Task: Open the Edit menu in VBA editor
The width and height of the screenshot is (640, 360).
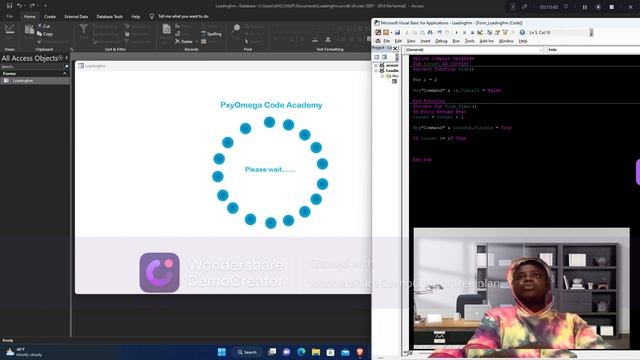Action: tap(398, 41)
